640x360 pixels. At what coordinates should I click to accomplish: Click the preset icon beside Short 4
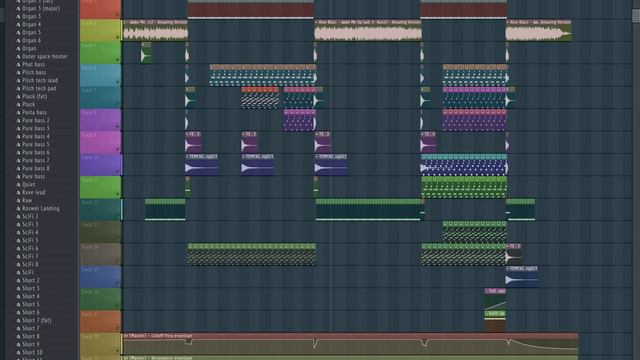[x=18, y=297]
